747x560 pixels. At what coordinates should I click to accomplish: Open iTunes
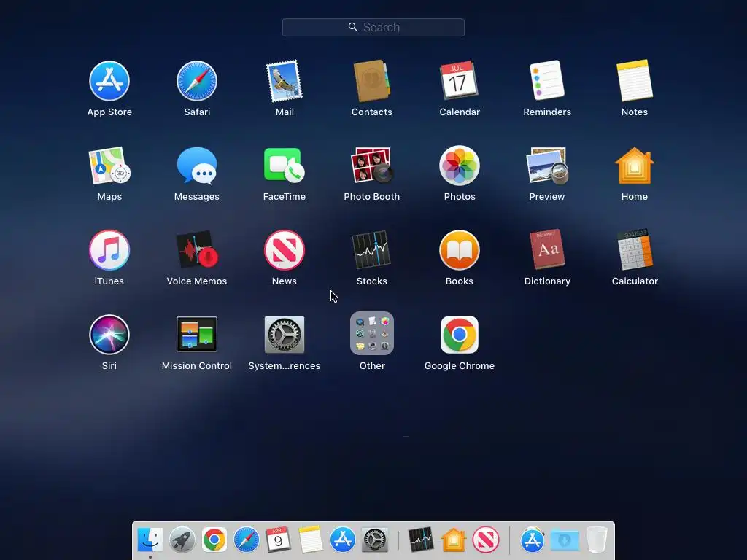109,250
